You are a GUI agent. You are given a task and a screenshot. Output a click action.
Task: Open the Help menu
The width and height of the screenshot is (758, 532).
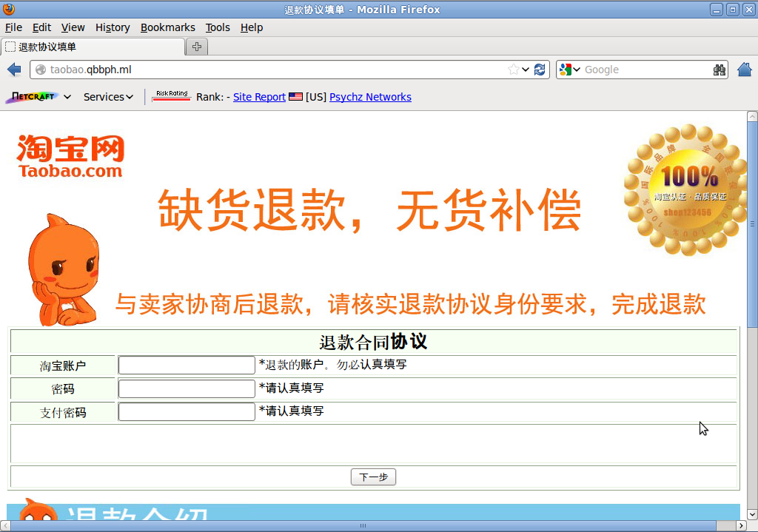coord(252,27)
